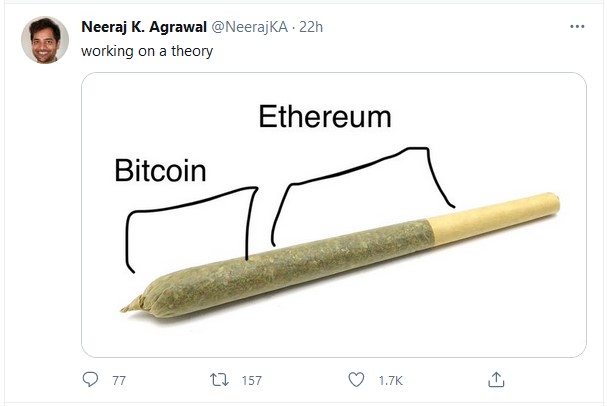Retweet using the retweet arrows icon
The height and width of the screenshot is (406, 607).
(219, 380)
